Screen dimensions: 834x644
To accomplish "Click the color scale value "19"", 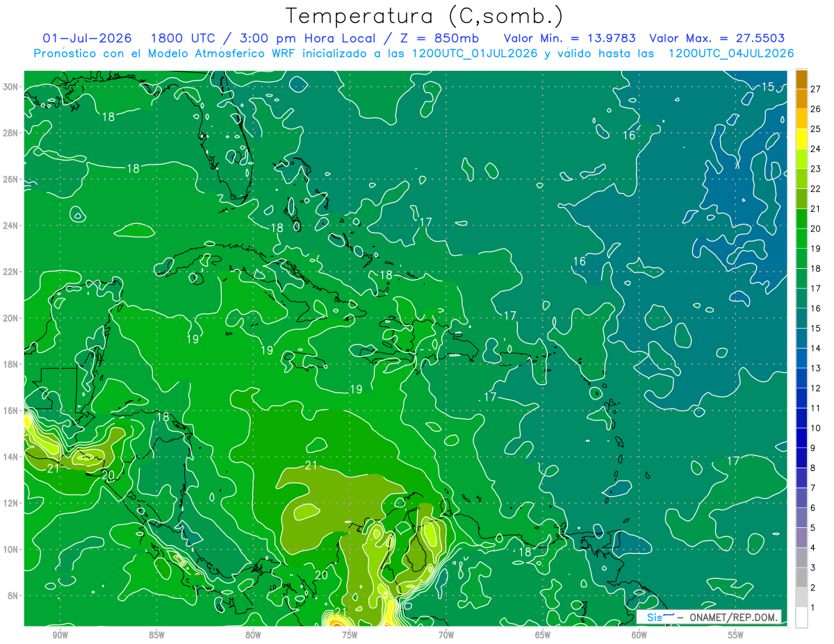I will click(816, 248).
